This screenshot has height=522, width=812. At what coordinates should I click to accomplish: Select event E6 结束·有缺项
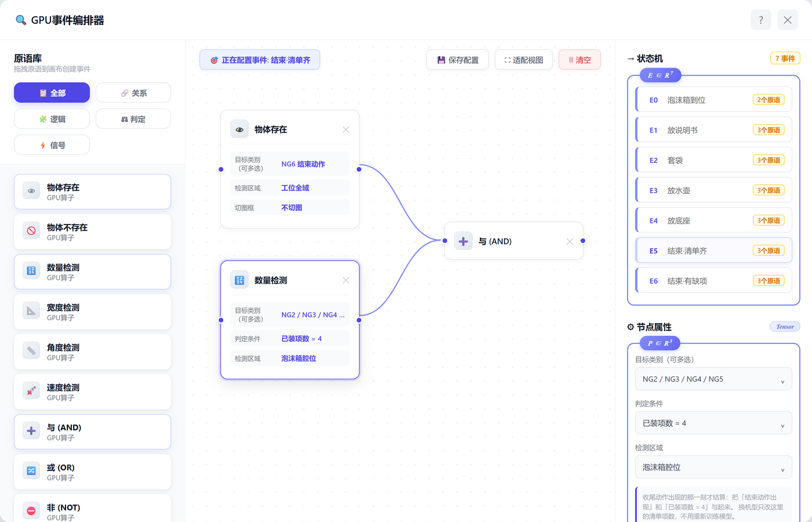[713, 281]
